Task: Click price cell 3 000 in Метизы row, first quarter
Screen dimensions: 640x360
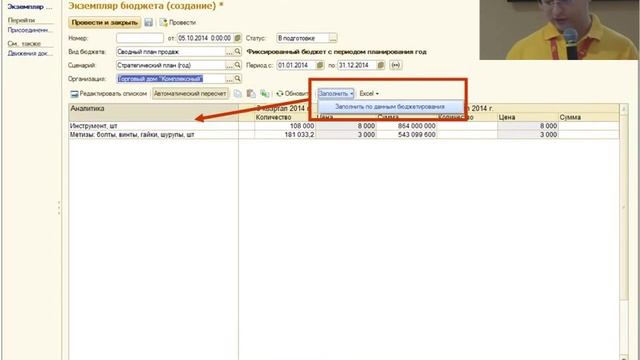Action: point(346,135)
